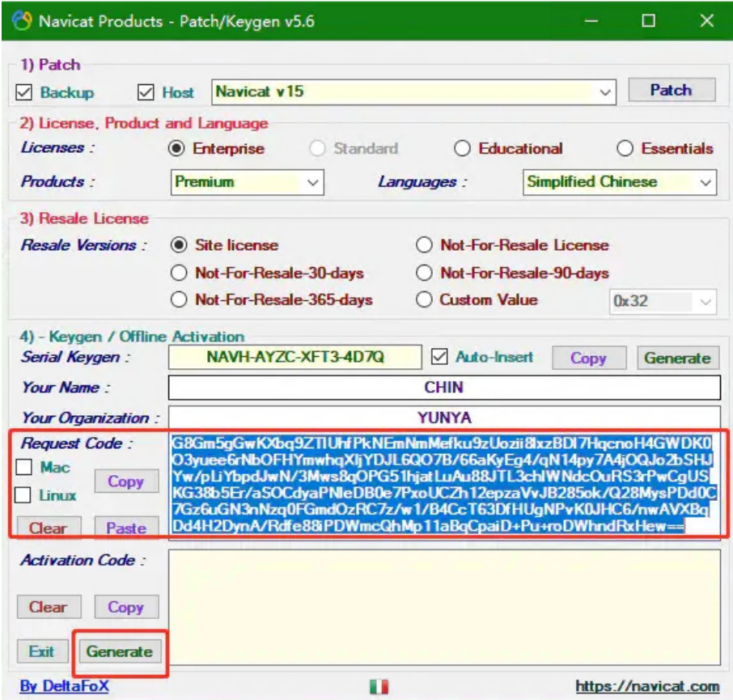Click the '4) - Keygen / Offline Activation' heading
Screen dimensions: 733x700
[132, 336]
